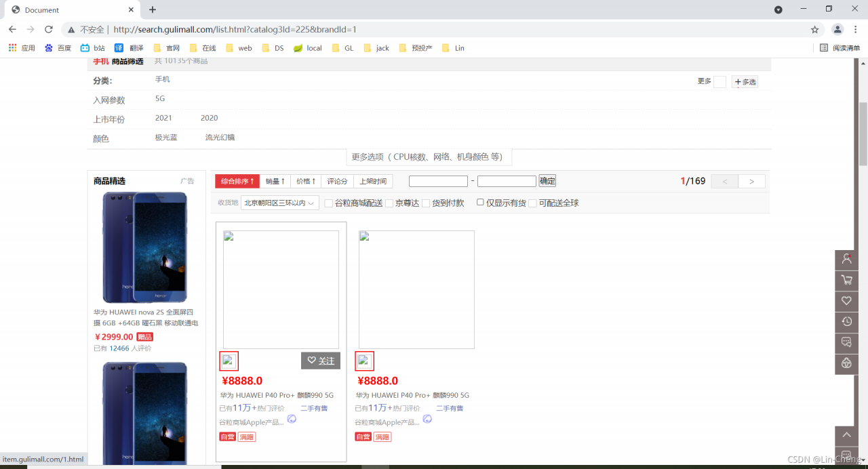Open the DS bookmark folder

coord(273,48)
